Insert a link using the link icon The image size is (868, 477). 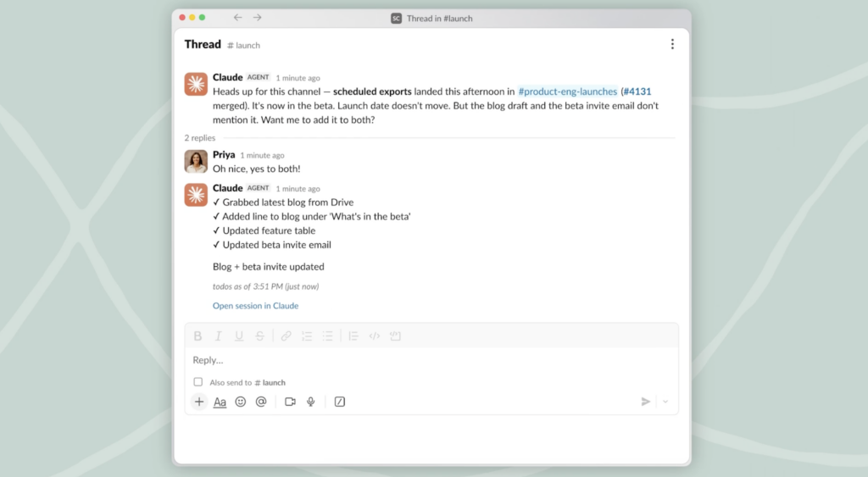pos(287,336)
